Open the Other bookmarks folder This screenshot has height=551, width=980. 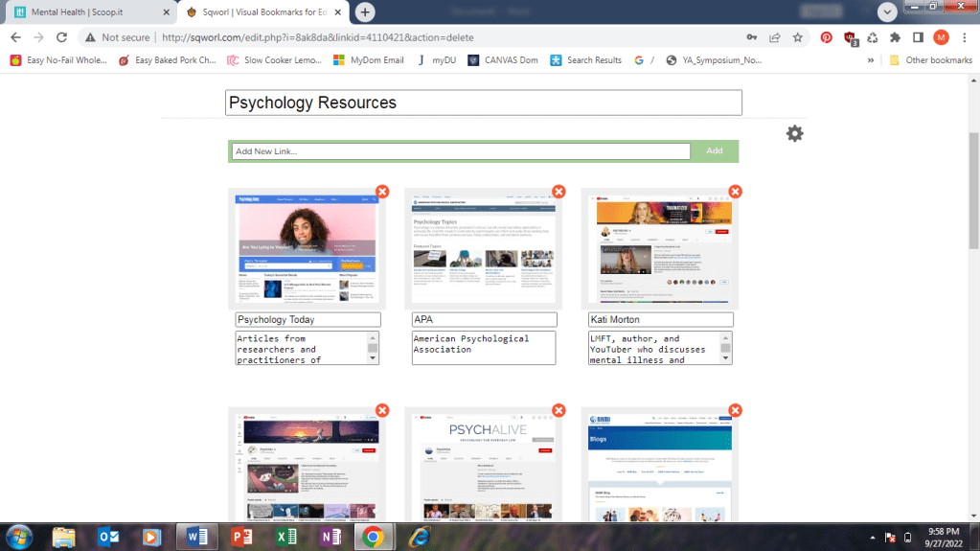click(929, 60)
